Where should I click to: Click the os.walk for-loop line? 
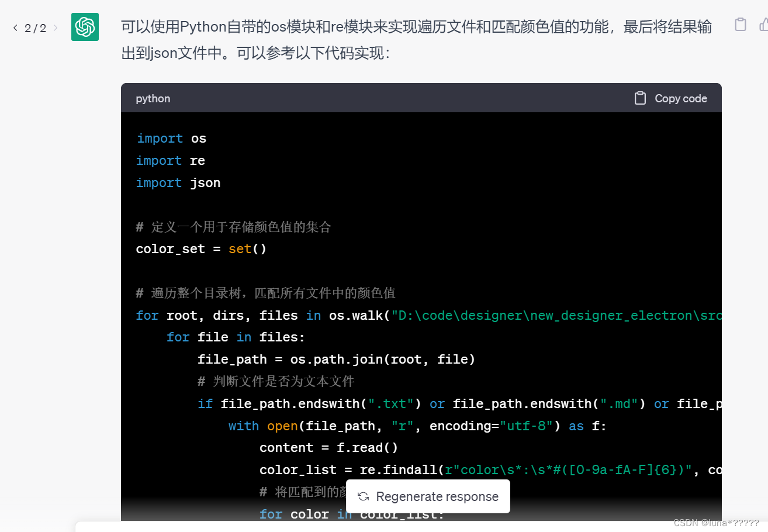click(x=428, y=315)
